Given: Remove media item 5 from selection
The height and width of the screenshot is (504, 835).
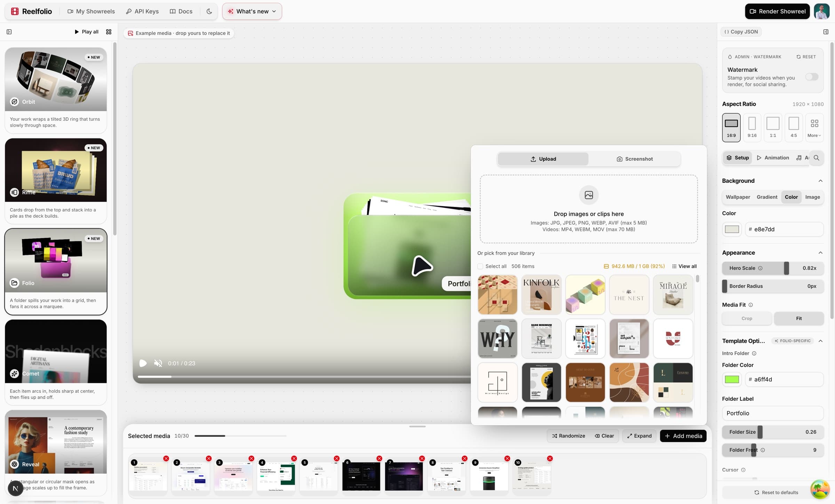Looking at the screenshot, I should coord(336,459).
